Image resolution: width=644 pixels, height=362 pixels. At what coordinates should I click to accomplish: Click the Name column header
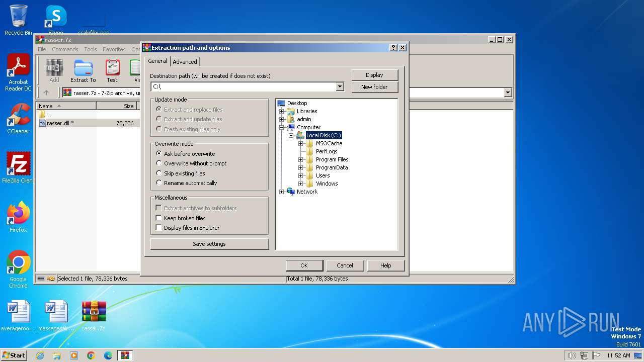tap(66, 106)
